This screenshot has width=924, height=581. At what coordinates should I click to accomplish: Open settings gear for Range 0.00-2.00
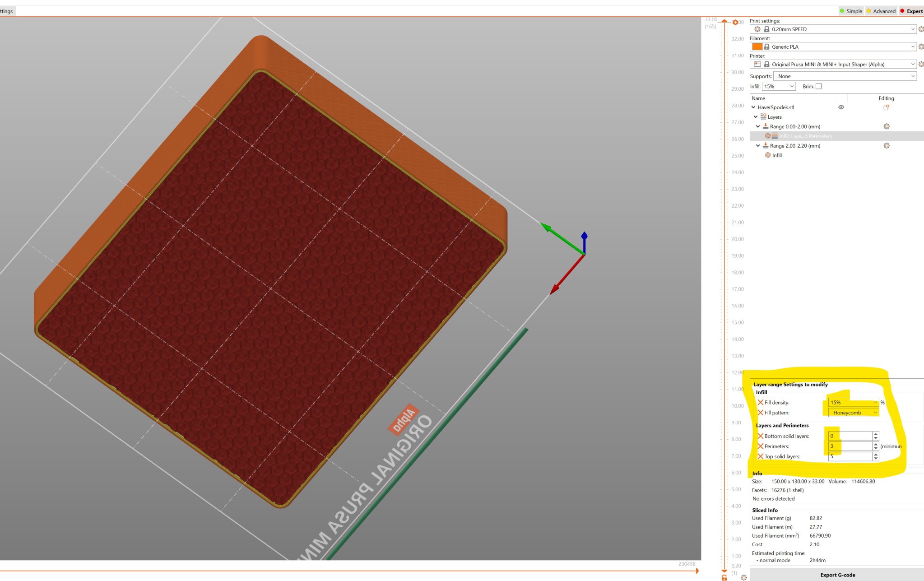(x=886, y=126)
